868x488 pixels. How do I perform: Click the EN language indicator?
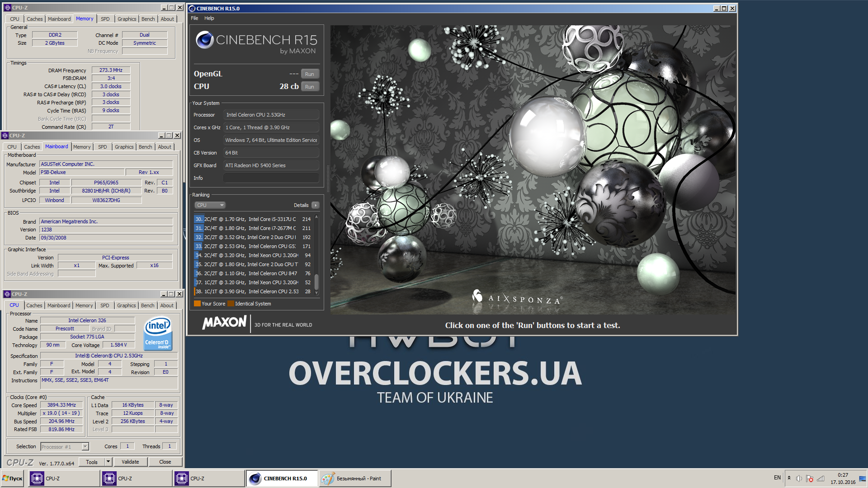pyautogui.click(x=777, y=478)
